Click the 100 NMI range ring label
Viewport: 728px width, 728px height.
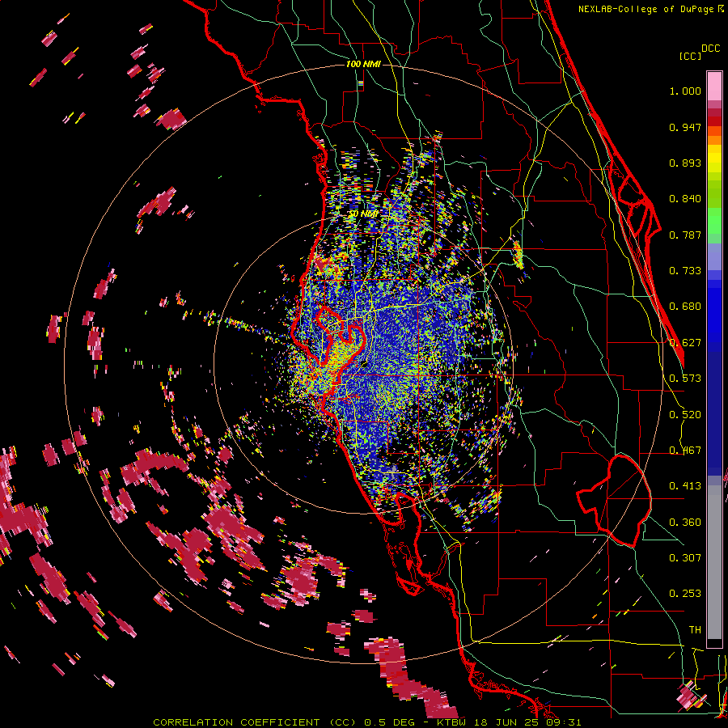click(x=363, y=64)
